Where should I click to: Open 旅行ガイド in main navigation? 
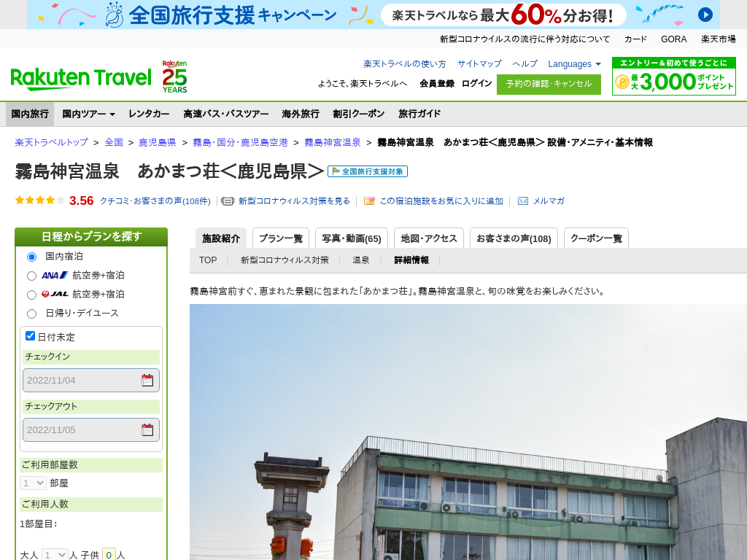pyautogui.click(x=419, y=114)
